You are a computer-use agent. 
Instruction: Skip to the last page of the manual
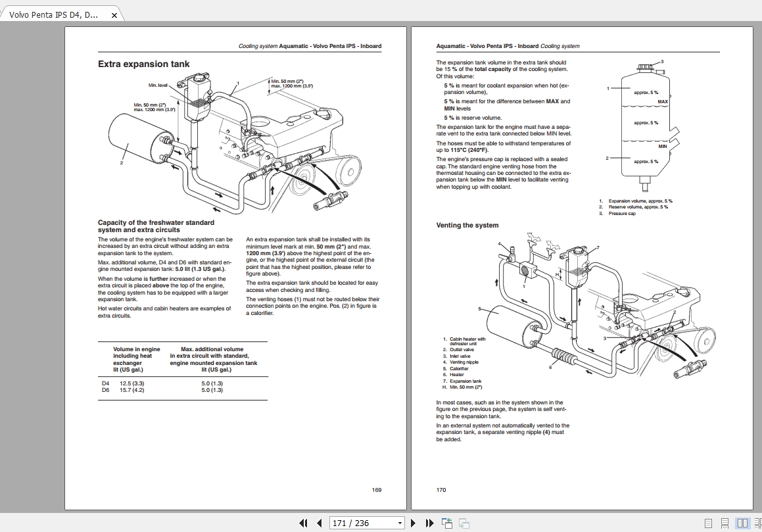point(429,522)
